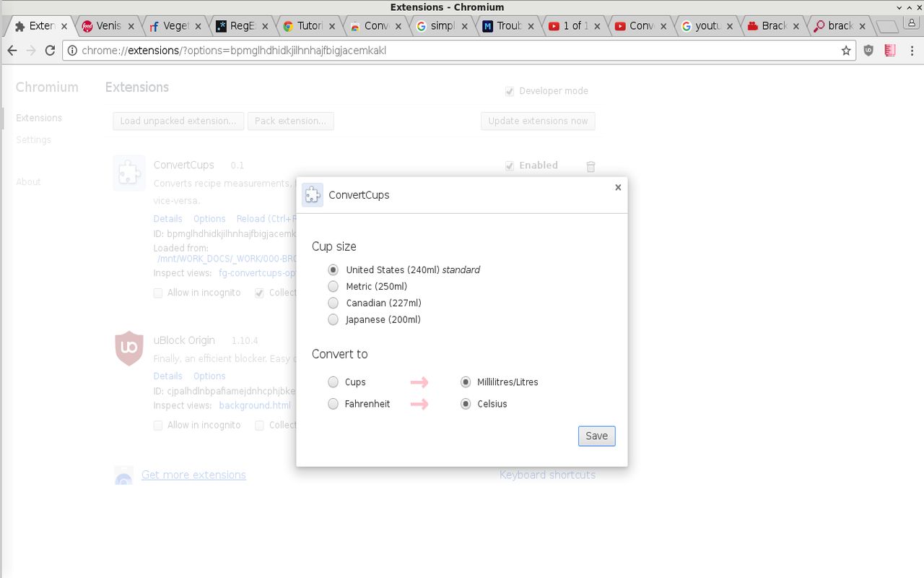Viewport: 924px width, 578px height.
Task: Toggle the Developer mode checkbox
Action: (x=510, y=91)
